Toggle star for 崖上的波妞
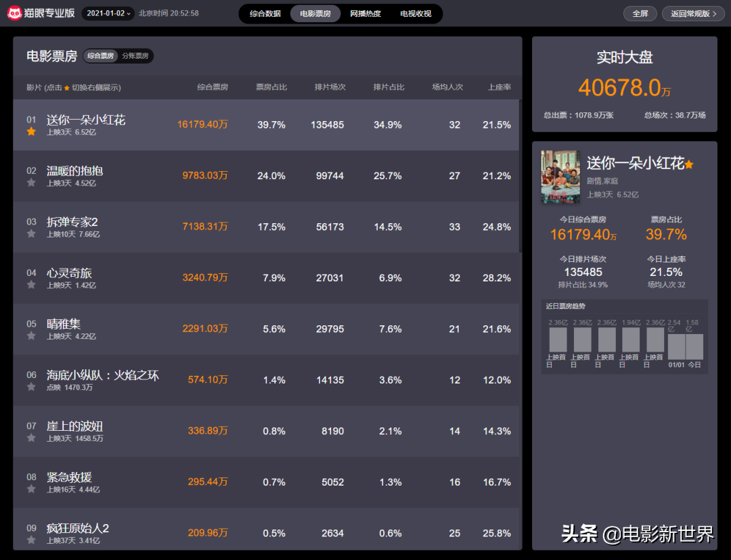 (31, 438)
